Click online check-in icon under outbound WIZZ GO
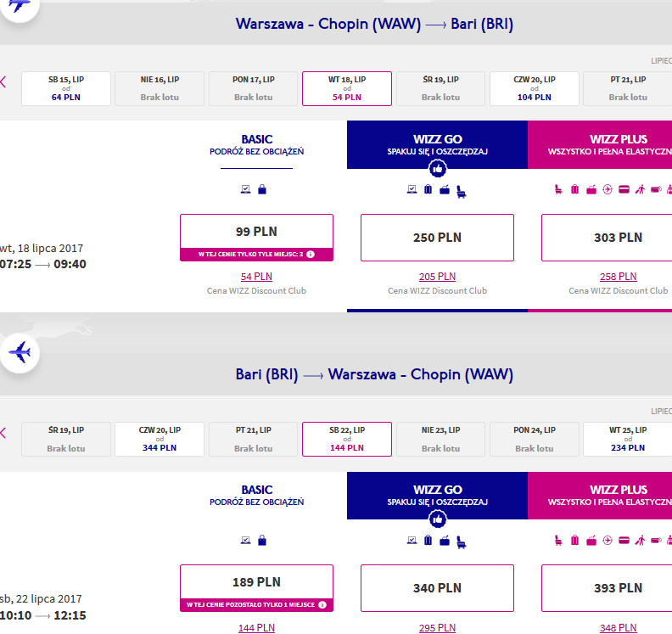672x634 pixels. pyautogui.click(x=412, y=189)
